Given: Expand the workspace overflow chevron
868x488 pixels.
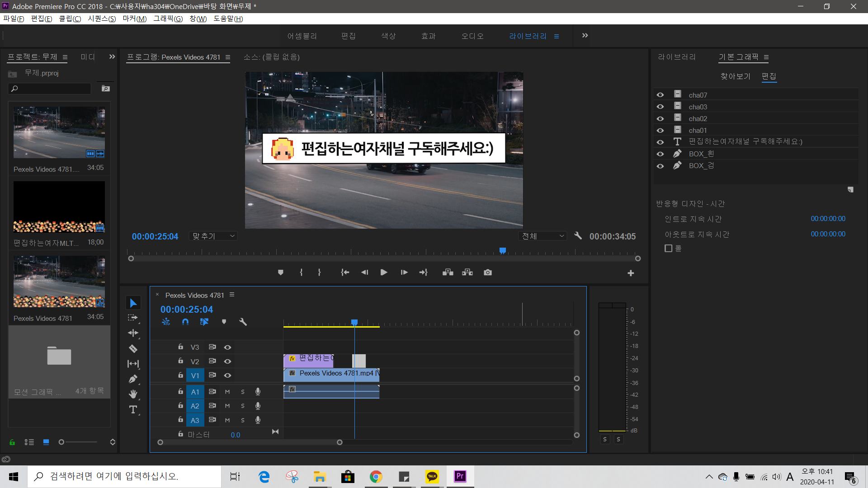Looking at the screenshot, I should 585,36.
